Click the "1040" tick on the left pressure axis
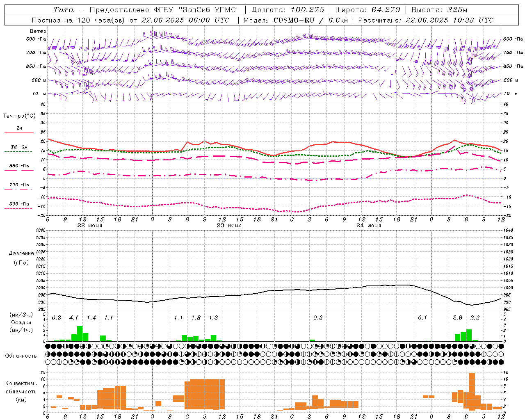 click(40, 230)
